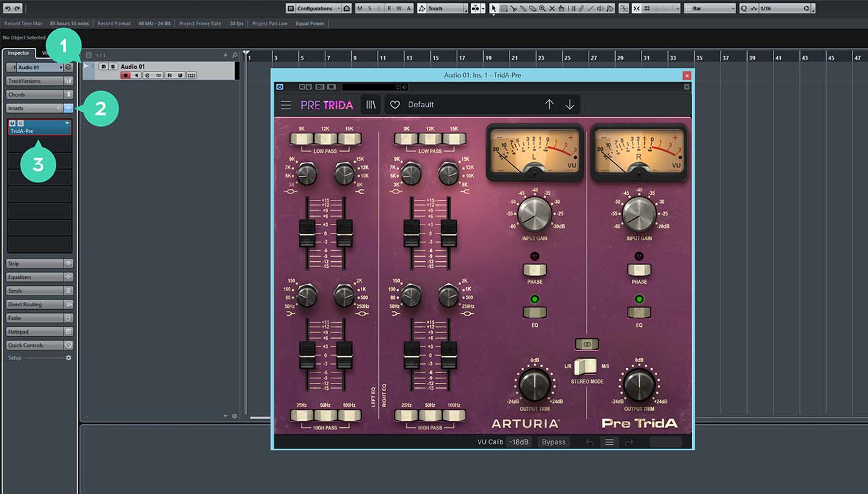Open the preset browser library icon

point(371,105)
